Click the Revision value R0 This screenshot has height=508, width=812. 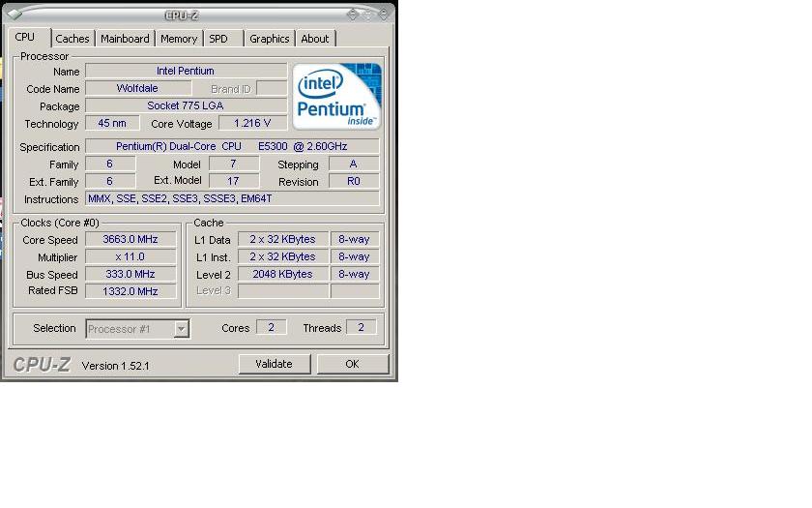pyautogui.click(x=354, y=181)
